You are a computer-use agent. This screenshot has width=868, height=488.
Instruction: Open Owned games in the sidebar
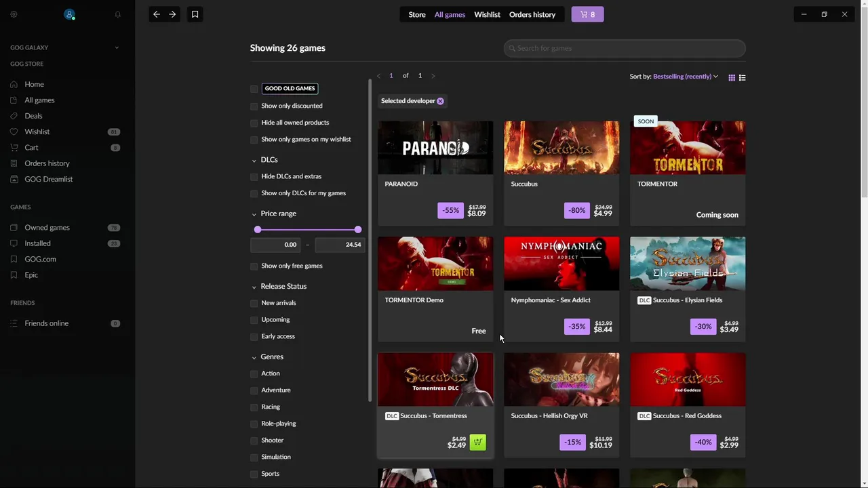click(47, 228)
